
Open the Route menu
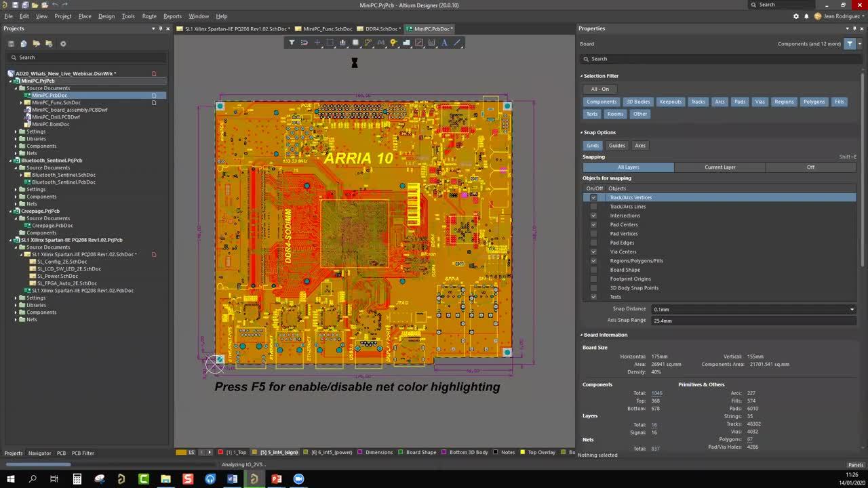149,16
